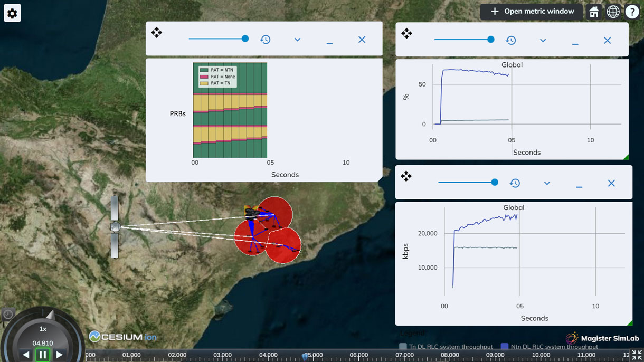Image resolution: width=644 pixels, height=362 pixels.
Task: Close the kbps throughput chart window
Action: [611, 183]
